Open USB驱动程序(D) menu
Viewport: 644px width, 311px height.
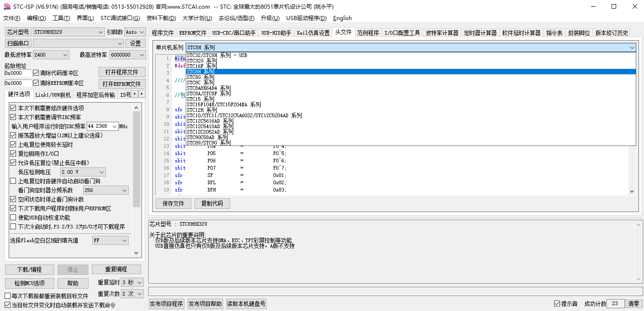click(306, 18)
